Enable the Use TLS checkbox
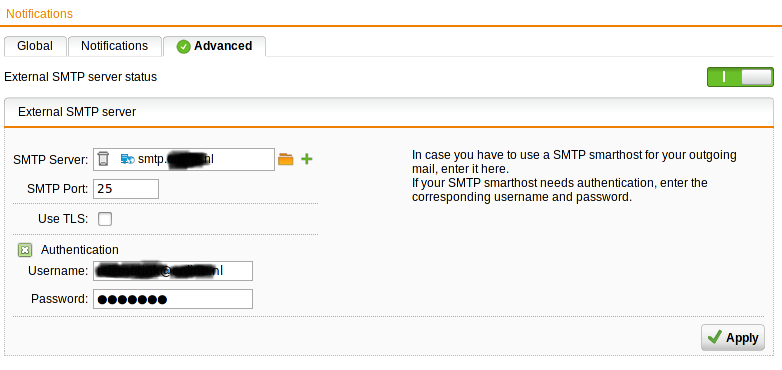 point(105,219)
